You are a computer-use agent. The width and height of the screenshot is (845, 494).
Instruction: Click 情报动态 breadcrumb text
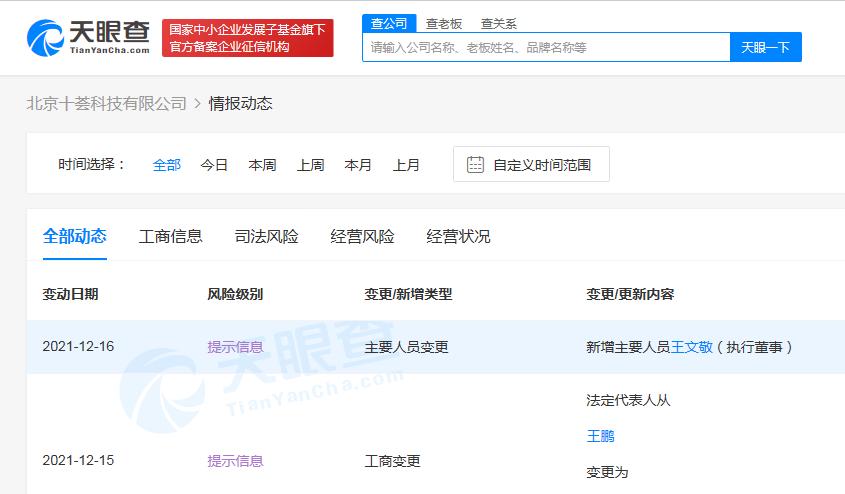pyautogui.click(x=240, y=103)
